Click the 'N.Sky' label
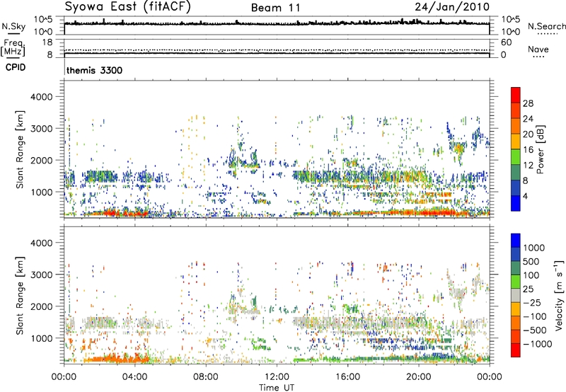Image resolution: width=566 pixels, height=392 pixels. [x=13, y=26]
